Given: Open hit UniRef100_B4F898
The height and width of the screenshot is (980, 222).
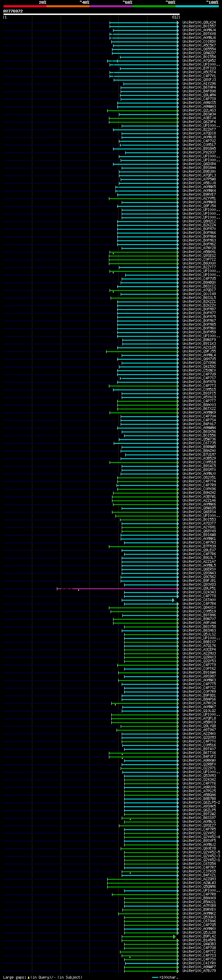Looking at the screenshot, I should [199, 91].
